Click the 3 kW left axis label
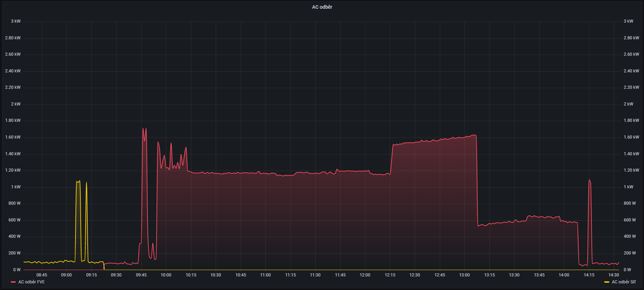 [16, 21]
